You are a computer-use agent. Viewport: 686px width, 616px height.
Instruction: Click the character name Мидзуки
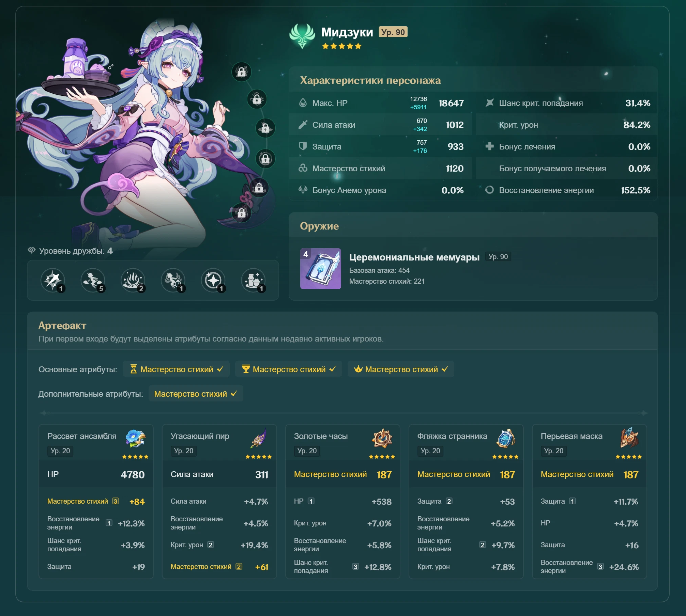pyautogui.click(x=347, y=32)
